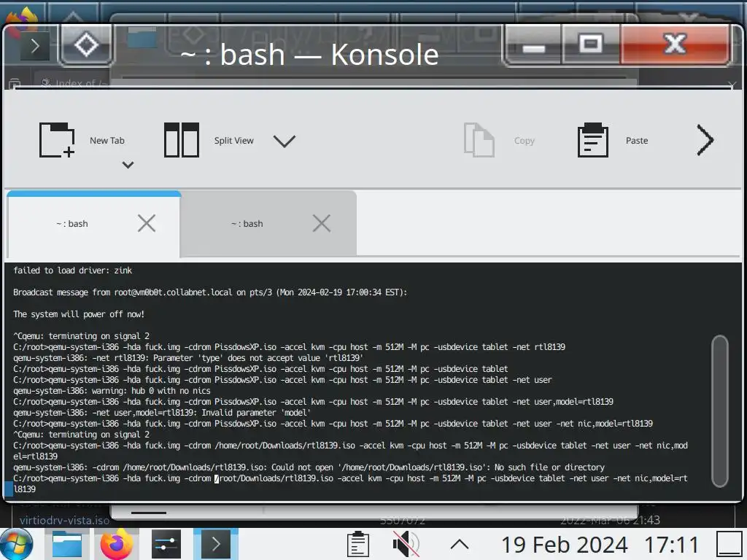Screen dimensions: 747x560
Task: Open the file manager from the taskbar
Action: (66, 544)
